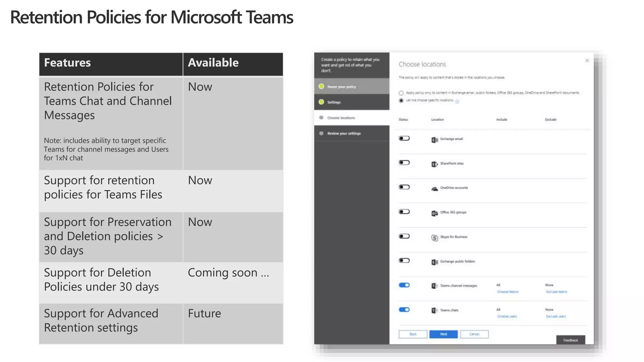Click the Skype for Business icon

(435, 238)
